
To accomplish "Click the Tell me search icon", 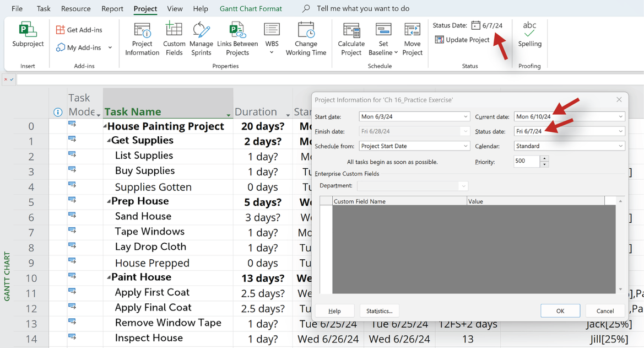I will click(306, 8).
